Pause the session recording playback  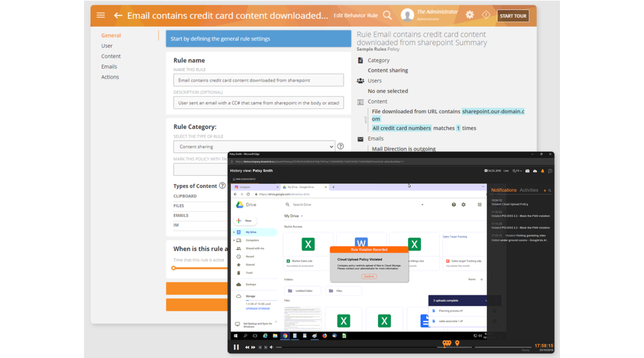[x=236, y=347]
